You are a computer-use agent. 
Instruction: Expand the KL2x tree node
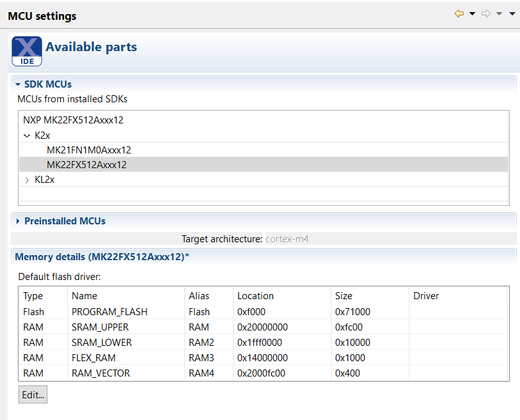[x=27, y=180]
